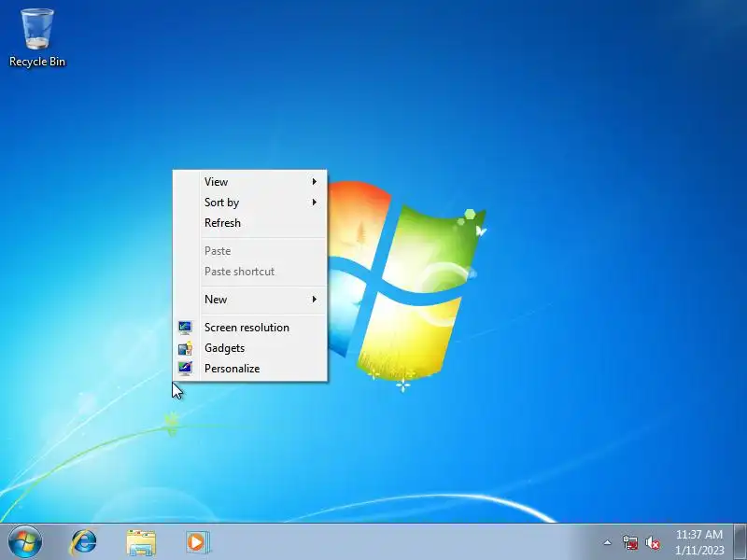Click the grayed Paste shortcut entry
Image resolution: width=747 pixels, height=560 pixels.
point(249,271)
